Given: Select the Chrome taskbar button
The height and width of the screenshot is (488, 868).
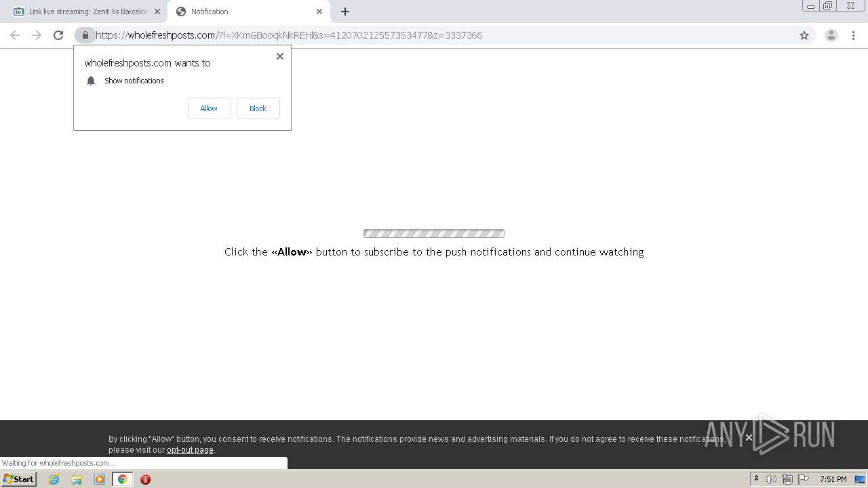Looking at the screenshot, I should 122,479.
